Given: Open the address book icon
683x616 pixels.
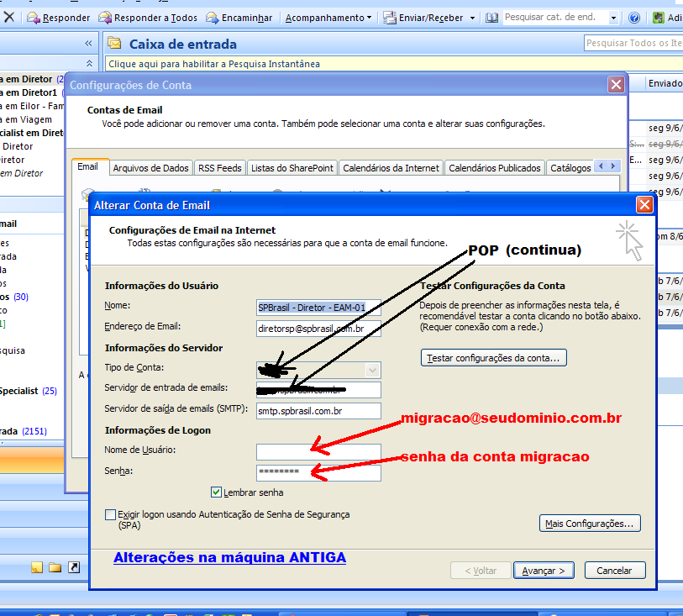Looking at the screenshot, I should pyautogui.click(x=492, y=18).
